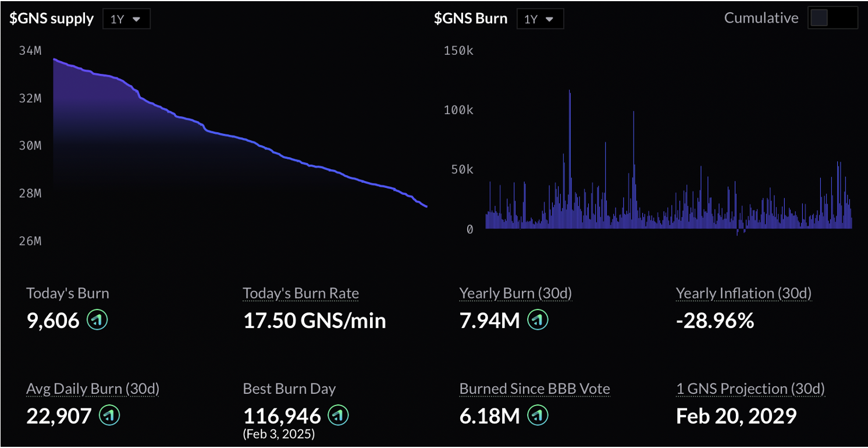The height and width of the screenshot is (448, 868).
Task: Click the 150k axis label on burn chart
Action: (458, 51)
